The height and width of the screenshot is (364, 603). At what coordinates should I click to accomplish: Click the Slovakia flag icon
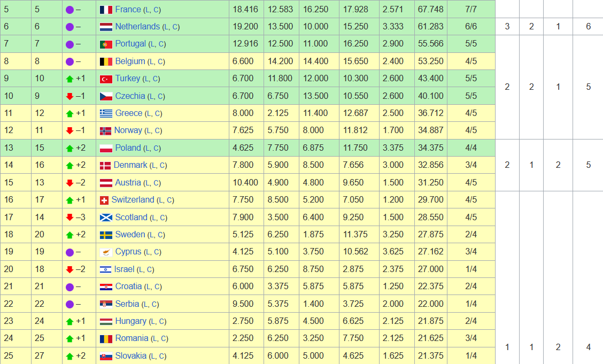(x=106, y=357)
